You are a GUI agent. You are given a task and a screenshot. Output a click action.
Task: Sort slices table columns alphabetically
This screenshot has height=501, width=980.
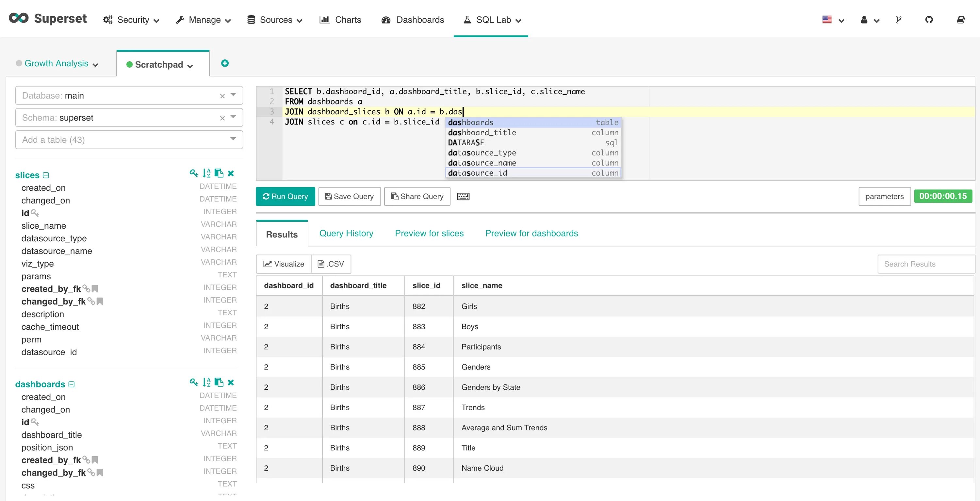(206, 173)
